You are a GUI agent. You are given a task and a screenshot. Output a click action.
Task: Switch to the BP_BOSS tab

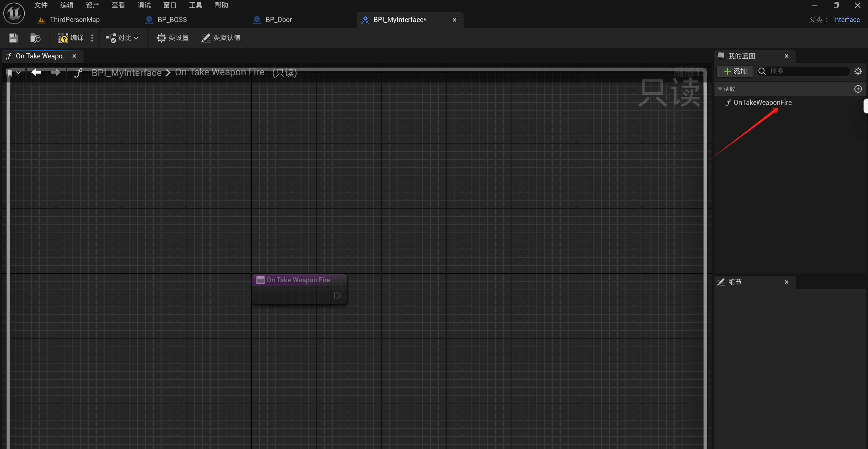click(172, 20)
